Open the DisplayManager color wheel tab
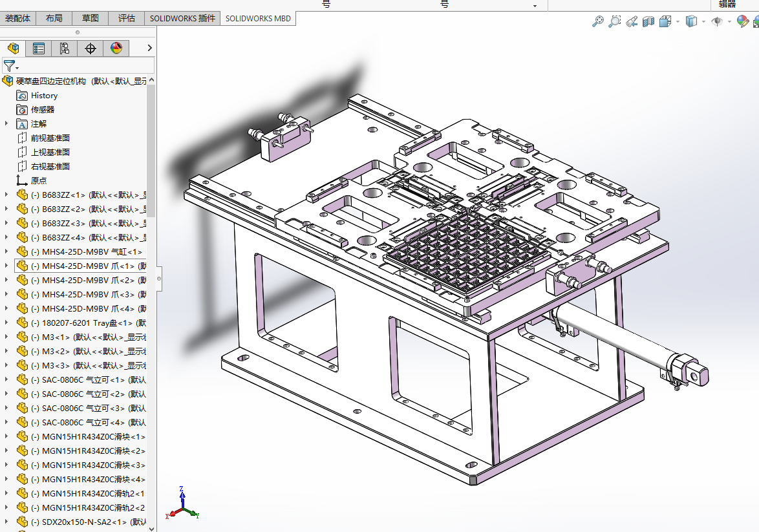759x532 pixels. coord(116,48)
